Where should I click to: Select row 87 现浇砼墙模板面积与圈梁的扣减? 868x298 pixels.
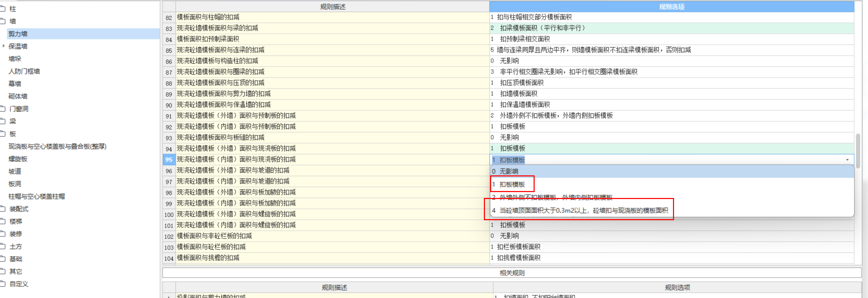click(333, 72)
